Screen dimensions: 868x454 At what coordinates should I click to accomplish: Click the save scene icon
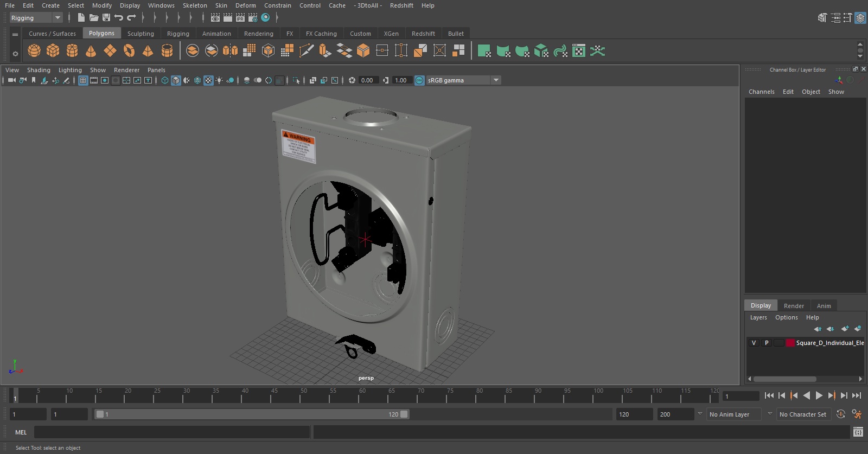pos(106,18)
